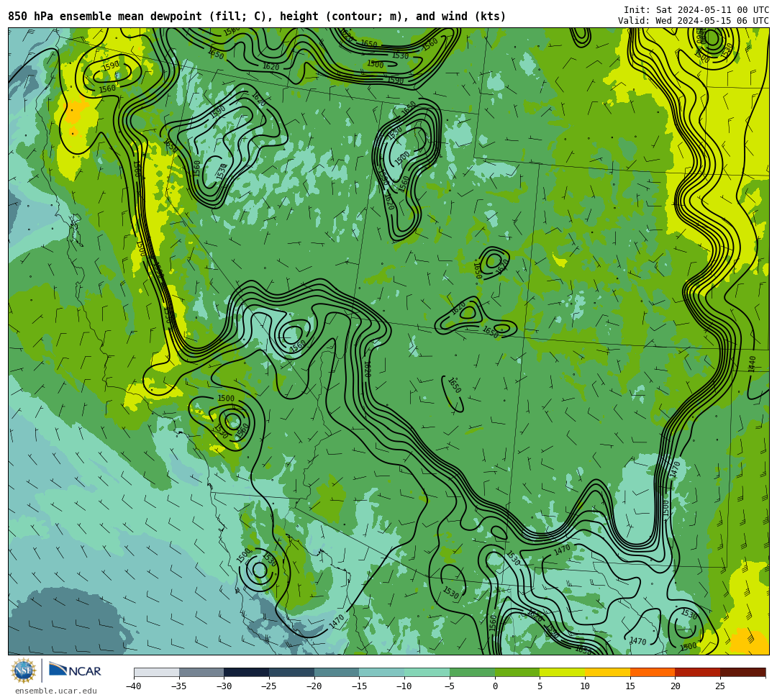Pick the mint -10 to -5 colorbar segment

427,672
